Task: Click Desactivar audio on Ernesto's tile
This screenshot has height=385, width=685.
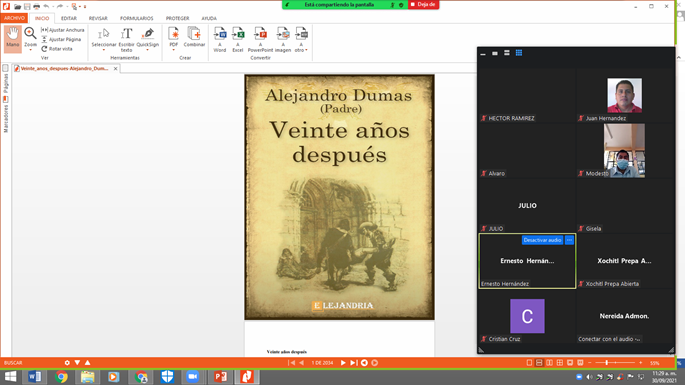Action: pyautogui.click(x=542, y=240)
